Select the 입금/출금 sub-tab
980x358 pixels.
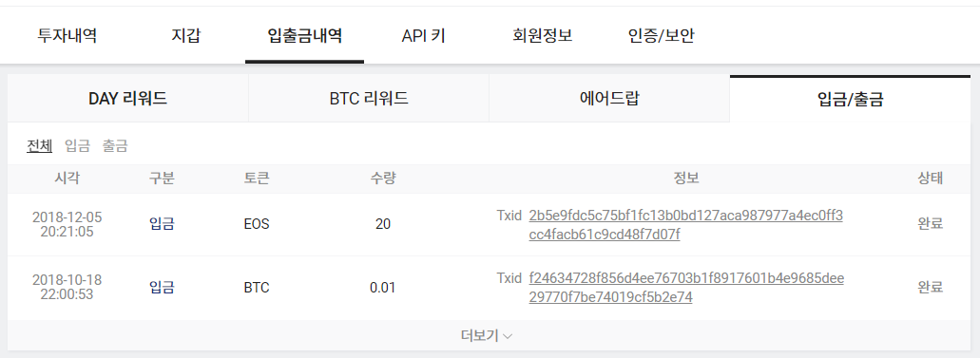point(850,99)
